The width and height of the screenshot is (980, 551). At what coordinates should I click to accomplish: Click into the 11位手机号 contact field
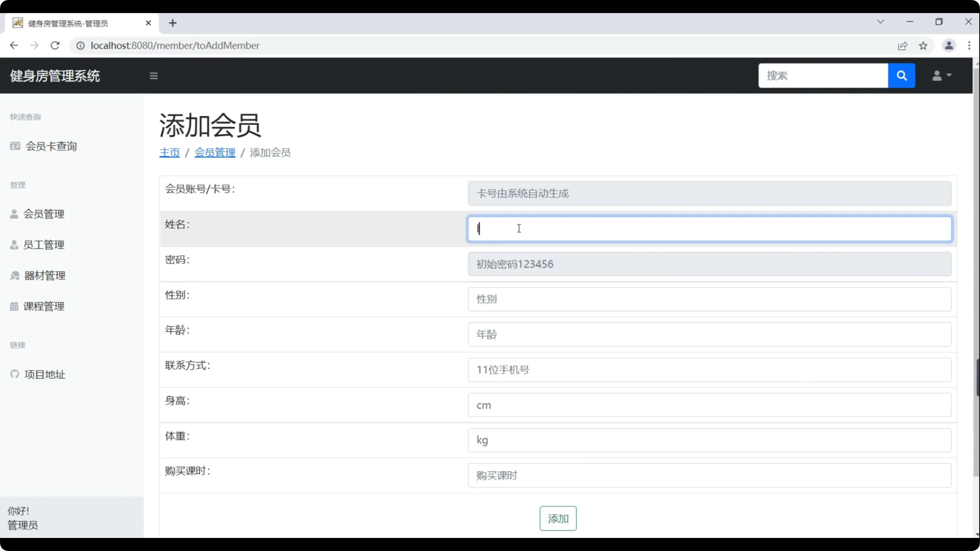(x=709, y=370)
